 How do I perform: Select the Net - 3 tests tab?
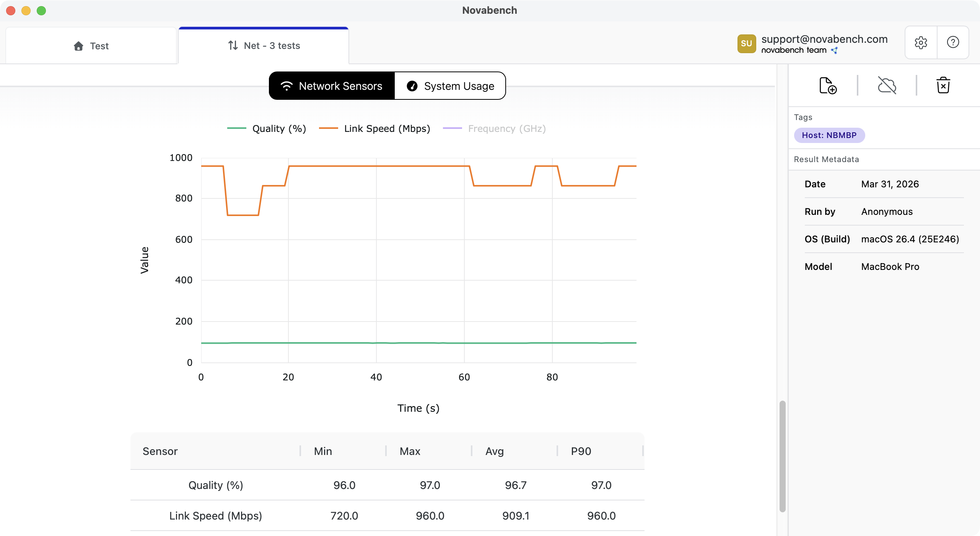tap(264, 45)
